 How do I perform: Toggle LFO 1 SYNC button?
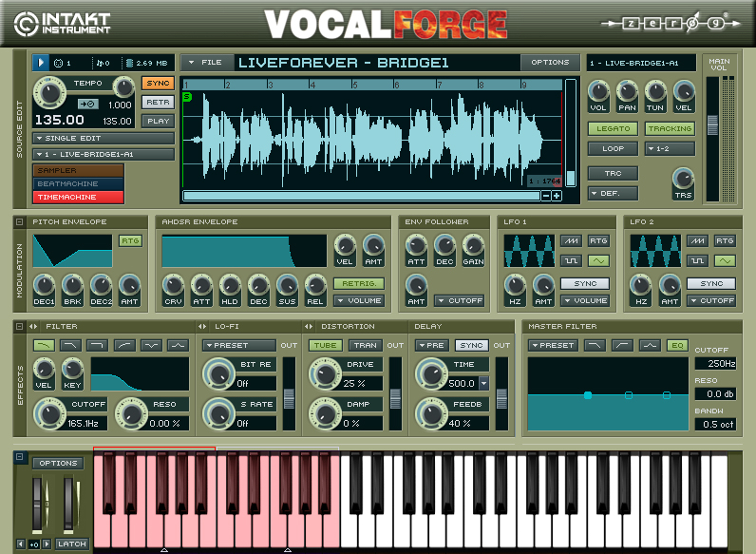[x=585, y=283]
